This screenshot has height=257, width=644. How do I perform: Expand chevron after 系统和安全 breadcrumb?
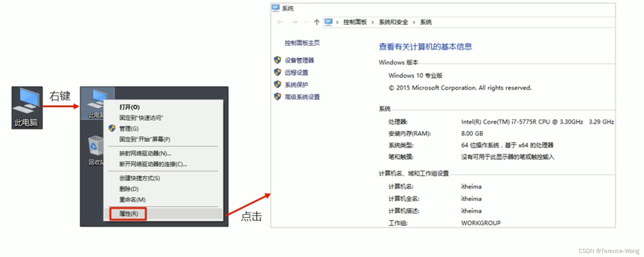pos(414,22)
